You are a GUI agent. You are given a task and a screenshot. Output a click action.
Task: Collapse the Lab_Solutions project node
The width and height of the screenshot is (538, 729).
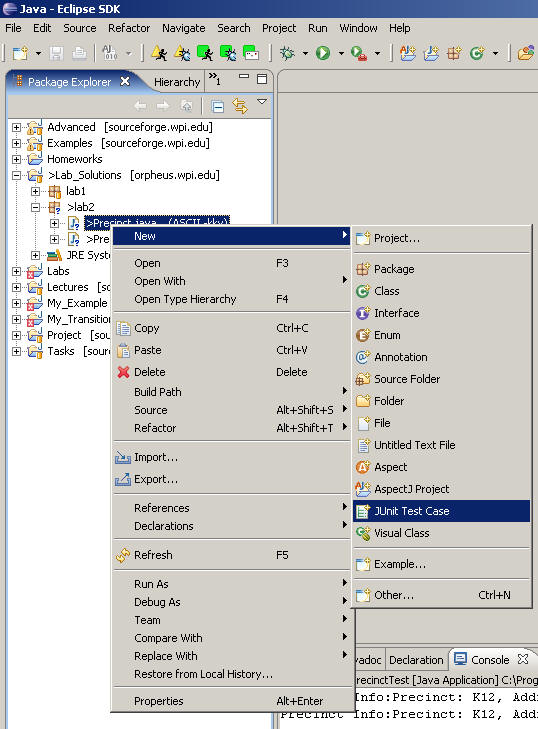click(16, 175)
